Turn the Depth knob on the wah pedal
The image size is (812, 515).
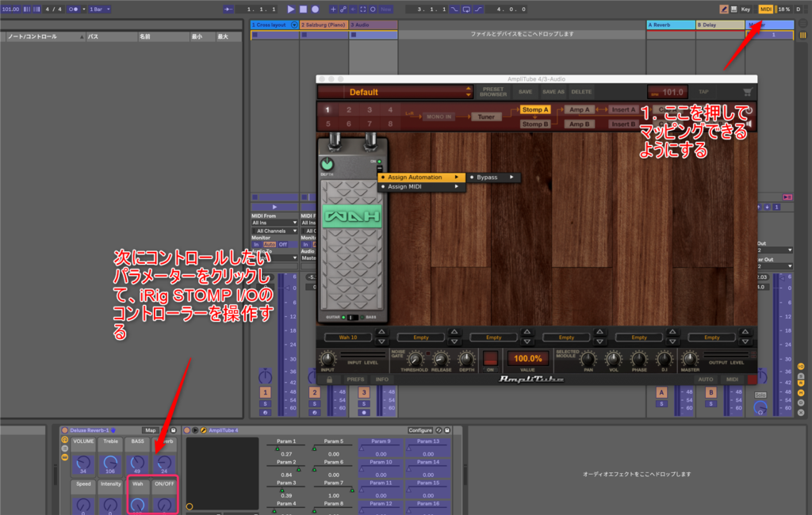[x=327, y=165]
